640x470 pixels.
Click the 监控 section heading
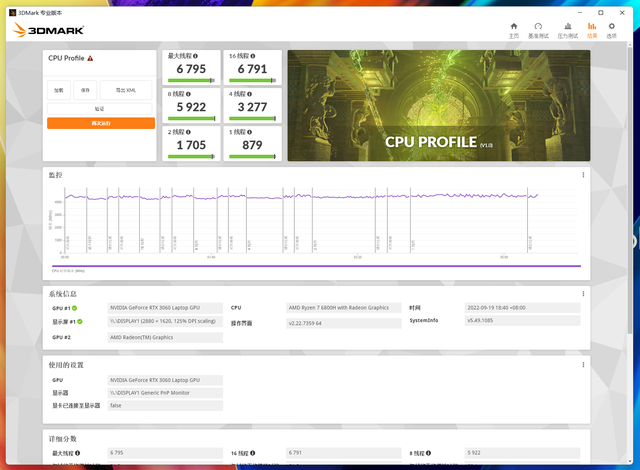point(56,175)
